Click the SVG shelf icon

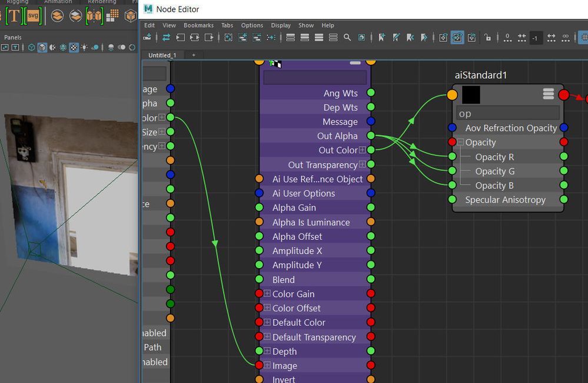[x=32, y=16]
